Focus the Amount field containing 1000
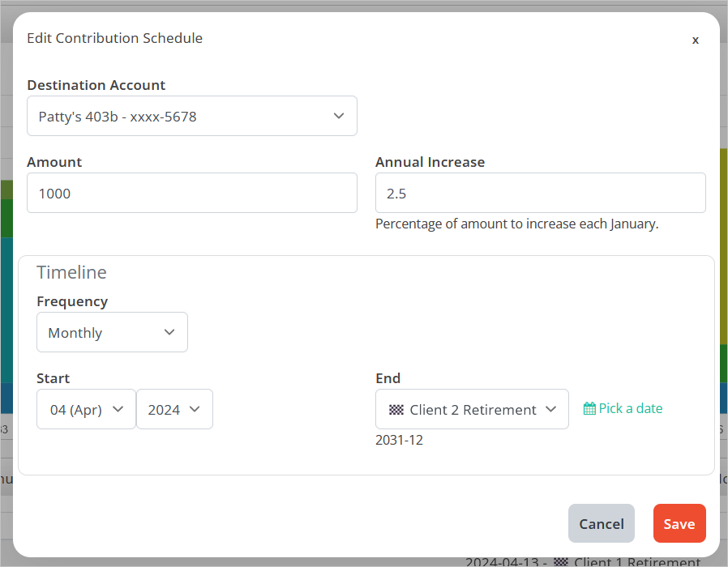Image resolution: width=728 pixels, height=567 pixels. point(191,194)
